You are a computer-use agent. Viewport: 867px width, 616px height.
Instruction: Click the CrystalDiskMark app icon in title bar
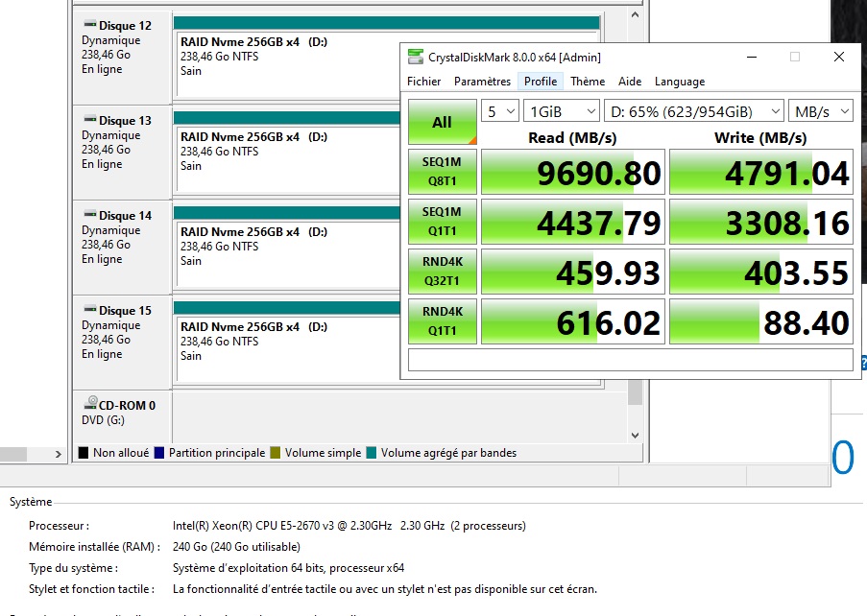pos(415,57)
